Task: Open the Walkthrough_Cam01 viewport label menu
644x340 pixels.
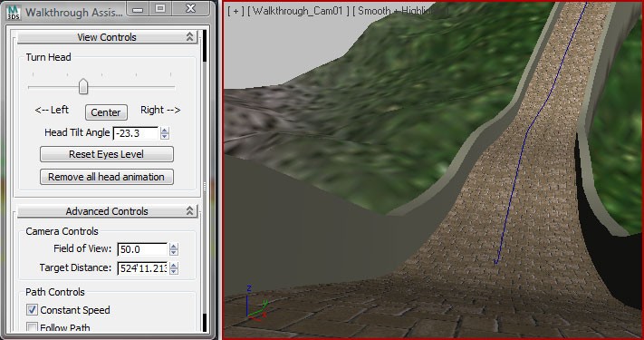Action: point(298,11)
